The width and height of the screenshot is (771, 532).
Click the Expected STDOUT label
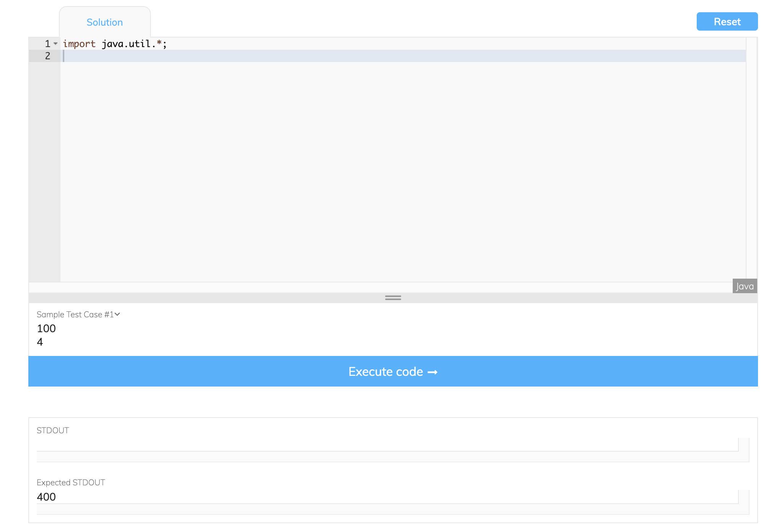coord(70,482)
